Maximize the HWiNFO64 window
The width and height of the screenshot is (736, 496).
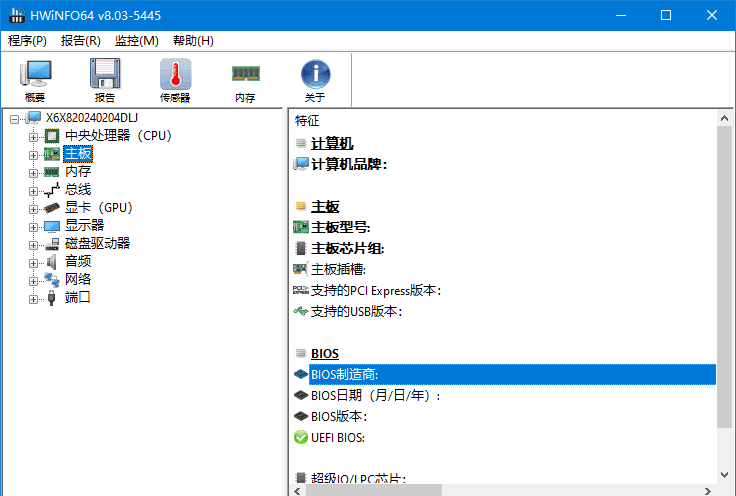pyautogui.click(x=666, y=15)
